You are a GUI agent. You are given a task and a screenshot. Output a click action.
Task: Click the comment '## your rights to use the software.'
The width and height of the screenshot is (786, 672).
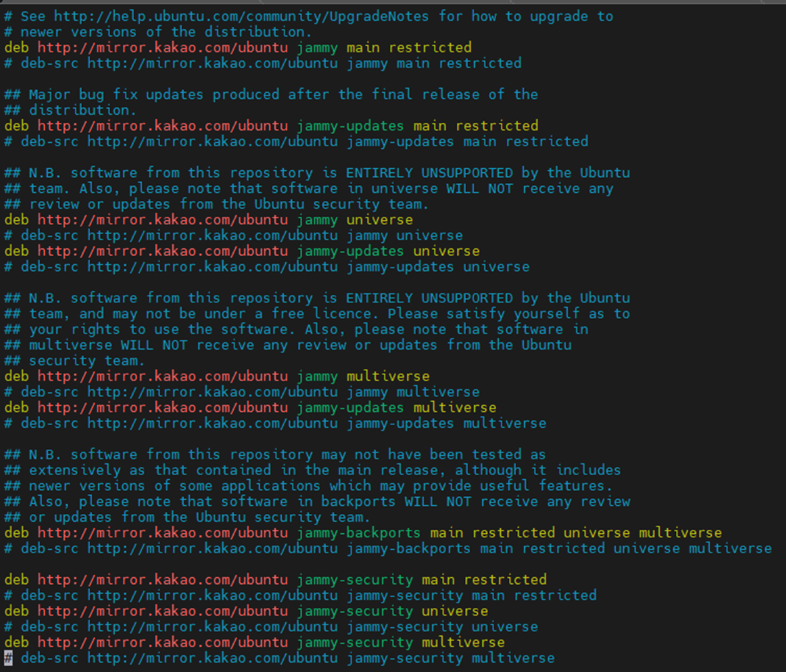pyautogui.click(x=297, y=329)
